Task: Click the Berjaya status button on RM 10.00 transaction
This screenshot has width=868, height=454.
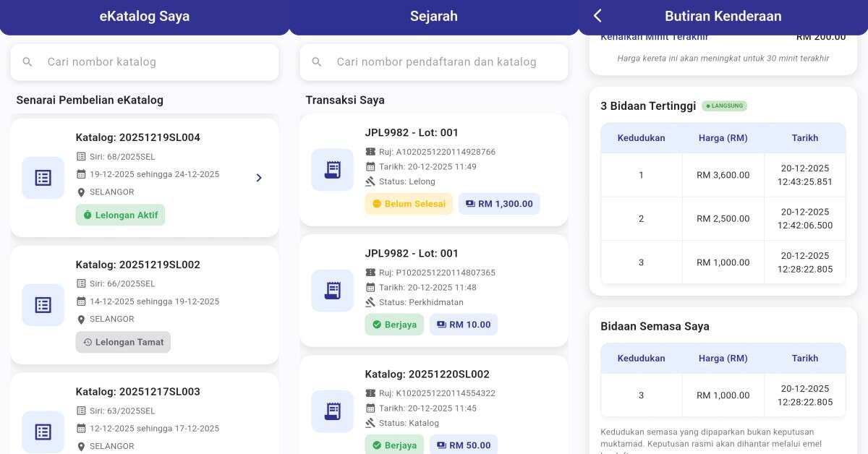Action: (394, 324)
